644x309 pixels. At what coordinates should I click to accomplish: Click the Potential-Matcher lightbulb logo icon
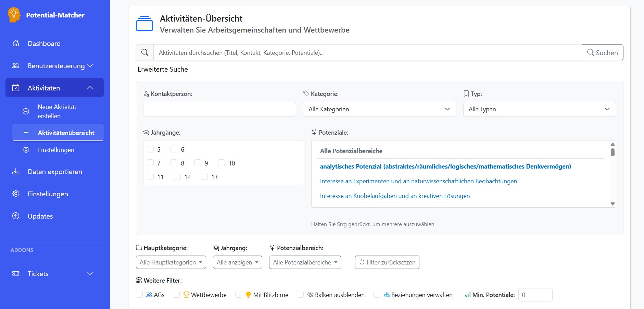[14, 15]
